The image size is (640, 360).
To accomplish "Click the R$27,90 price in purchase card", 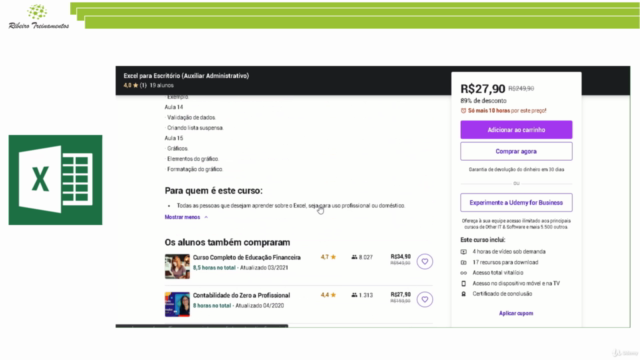I will tap(483, 89).
